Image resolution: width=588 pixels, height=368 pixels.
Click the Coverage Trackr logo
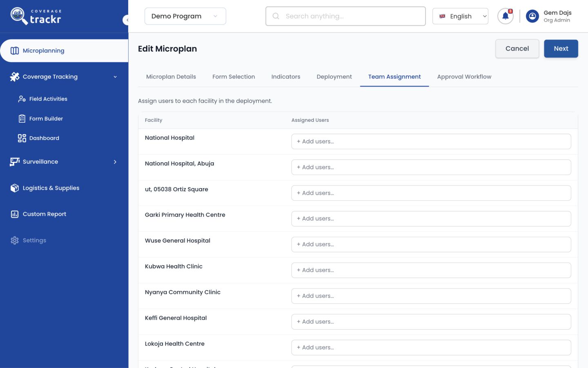click(36, 16)
